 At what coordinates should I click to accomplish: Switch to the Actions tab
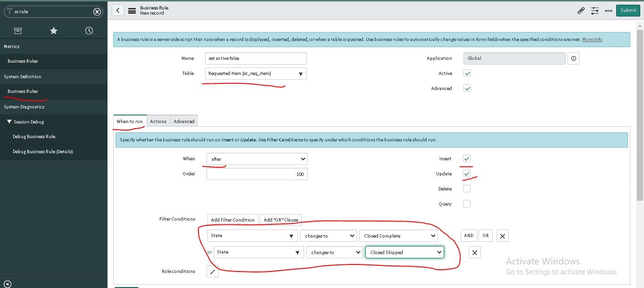158,121
